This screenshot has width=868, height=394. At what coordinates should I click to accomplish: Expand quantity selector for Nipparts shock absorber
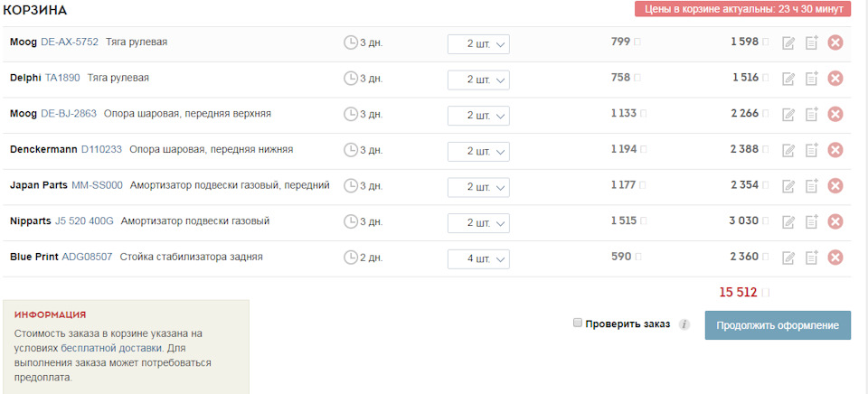[x=478, y=223]
